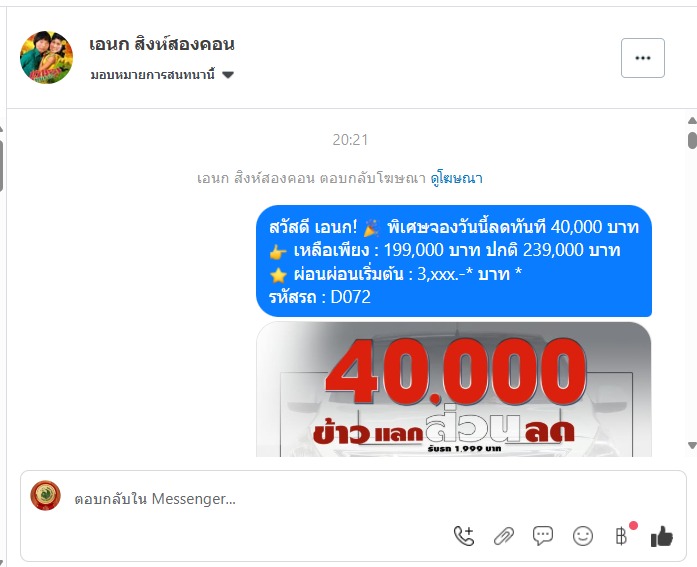Viewport: 697px width, 567px height.
Task: Expand มอบหมายการสนทนานี้ dropdown arrow
Action: [x=228, y=75]
